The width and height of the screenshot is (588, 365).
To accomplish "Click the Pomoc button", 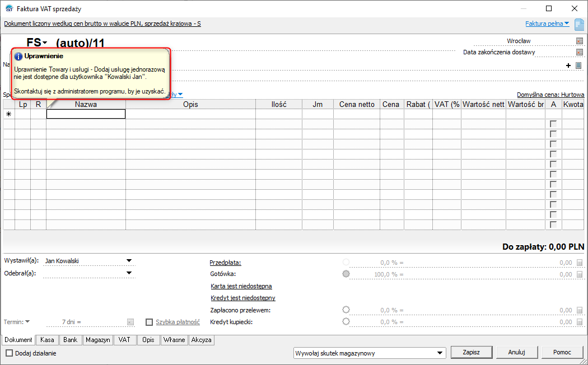I will [562, 352].
